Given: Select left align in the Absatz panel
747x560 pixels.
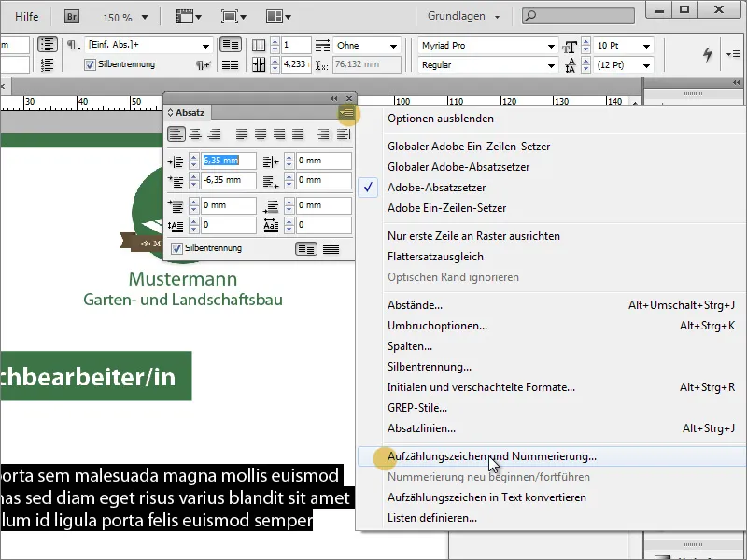Looking at the screenshot, I should click(176, 134).
